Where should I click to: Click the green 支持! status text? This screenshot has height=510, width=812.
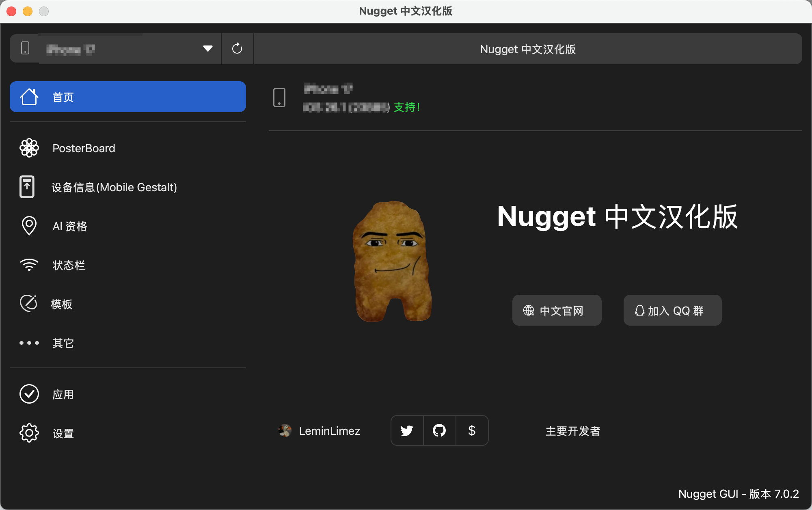tap(407, 107)
